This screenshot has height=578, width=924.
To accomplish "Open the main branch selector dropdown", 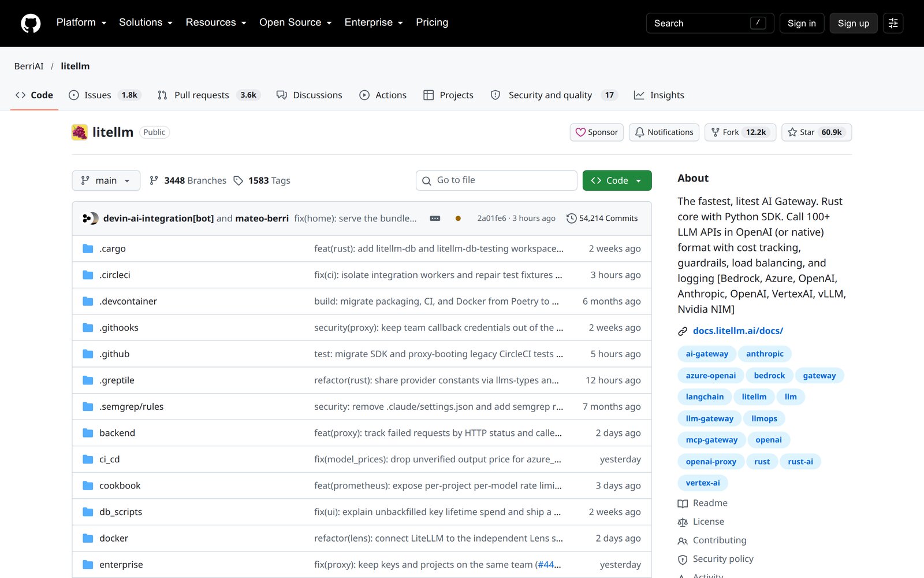I will point(106,180).
